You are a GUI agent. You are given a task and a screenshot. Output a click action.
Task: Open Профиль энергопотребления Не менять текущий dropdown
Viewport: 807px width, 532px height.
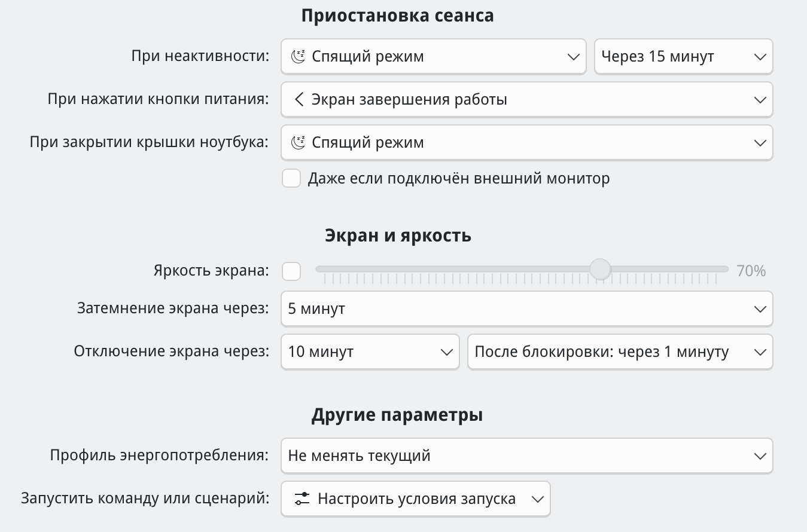point(526,456)
